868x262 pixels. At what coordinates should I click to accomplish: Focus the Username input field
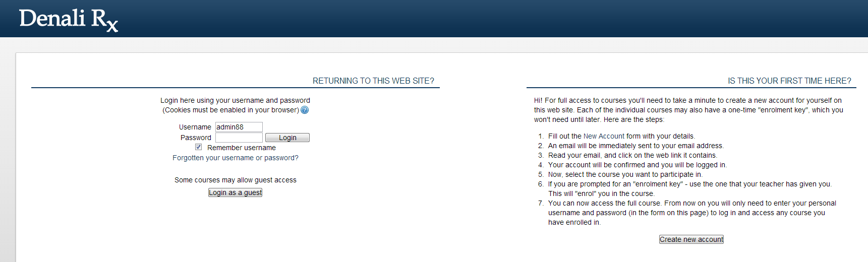coord(239,127)
